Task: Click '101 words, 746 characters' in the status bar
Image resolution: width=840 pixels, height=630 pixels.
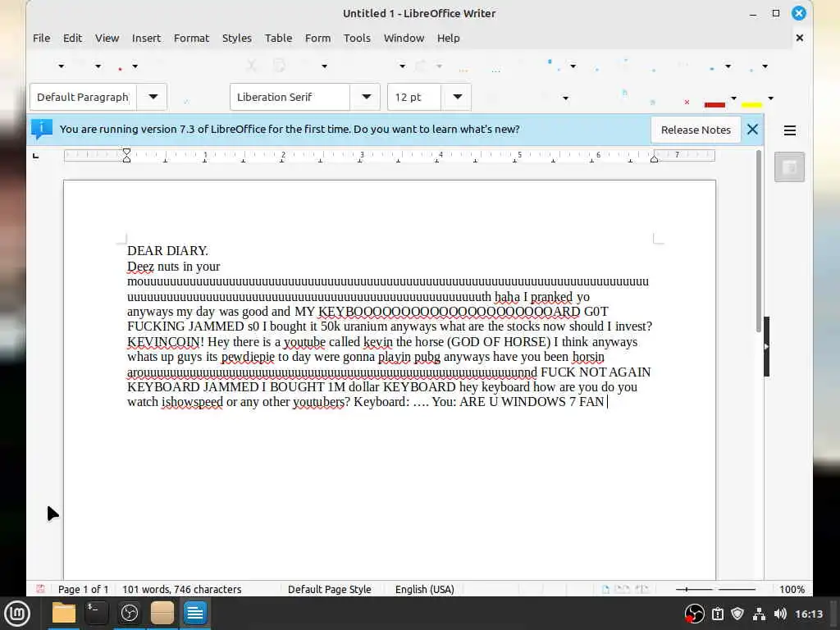Action: pos(181,589)
